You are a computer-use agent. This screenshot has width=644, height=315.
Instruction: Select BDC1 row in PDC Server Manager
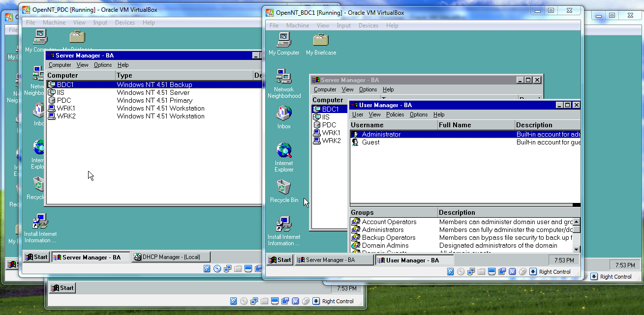[154, 85]
